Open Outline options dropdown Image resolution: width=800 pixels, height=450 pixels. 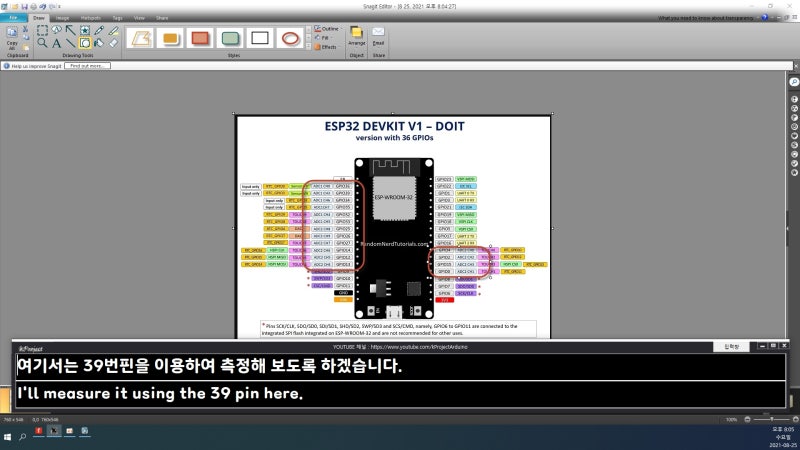click(x=328, y=29)
